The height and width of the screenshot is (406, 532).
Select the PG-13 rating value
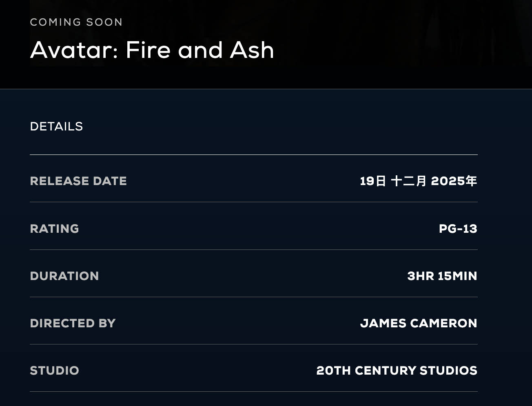[458, 229]
